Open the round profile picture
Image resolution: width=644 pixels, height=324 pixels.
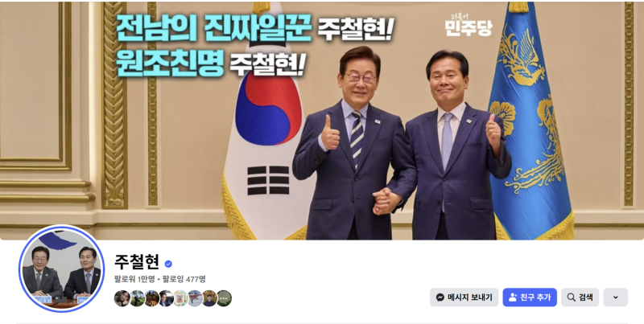point(62,269)
